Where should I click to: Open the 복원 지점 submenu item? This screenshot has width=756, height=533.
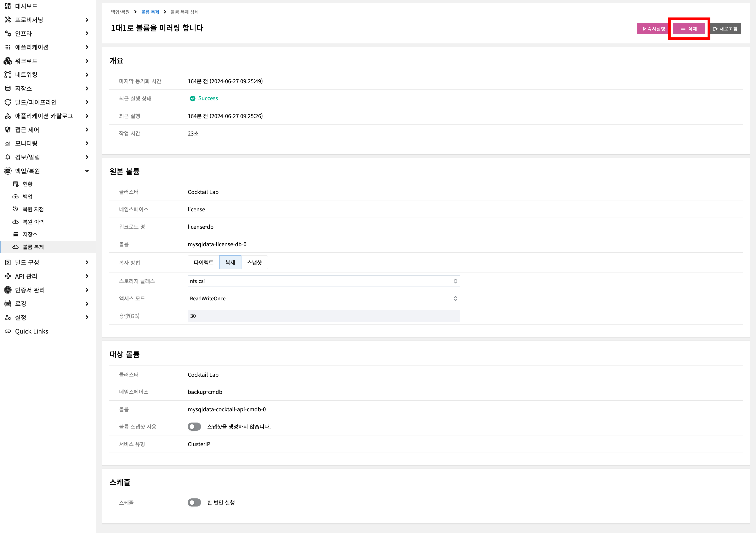coord(33,209)
